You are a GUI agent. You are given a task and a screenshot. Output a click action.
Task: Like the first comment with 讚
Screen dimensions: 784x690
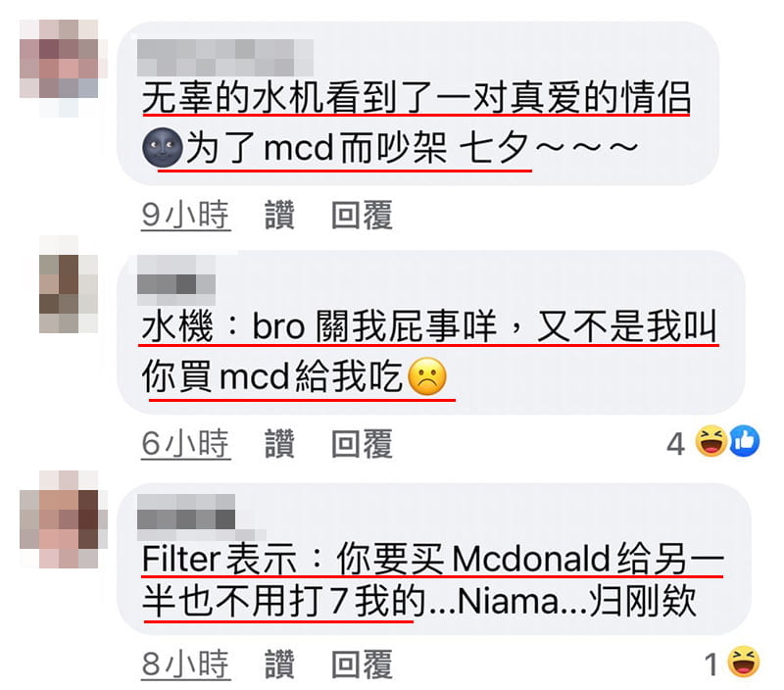279,215
